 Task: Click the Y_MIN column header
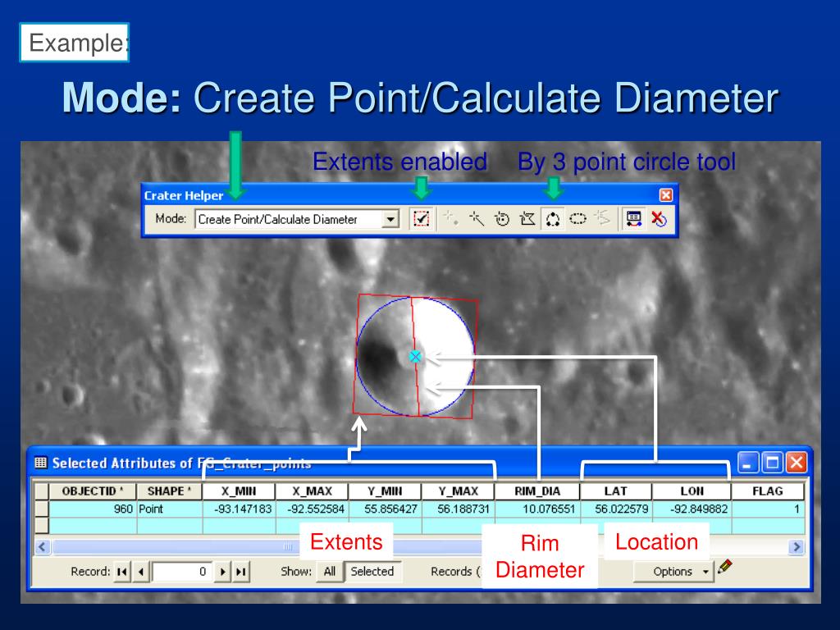(x=386, y=491)
